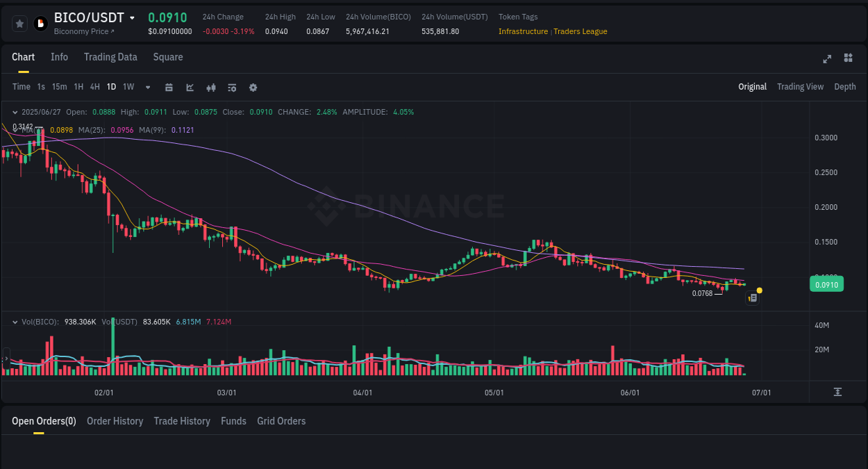The width and height of the screenshot is (868, 469).
Task: Select the 1W timeframe
Action: coord(128,87)
